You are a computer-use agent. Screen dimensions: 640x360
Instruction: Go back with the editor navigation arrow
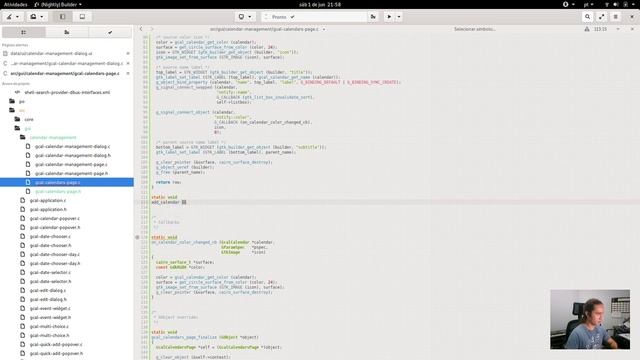(141, 29)
